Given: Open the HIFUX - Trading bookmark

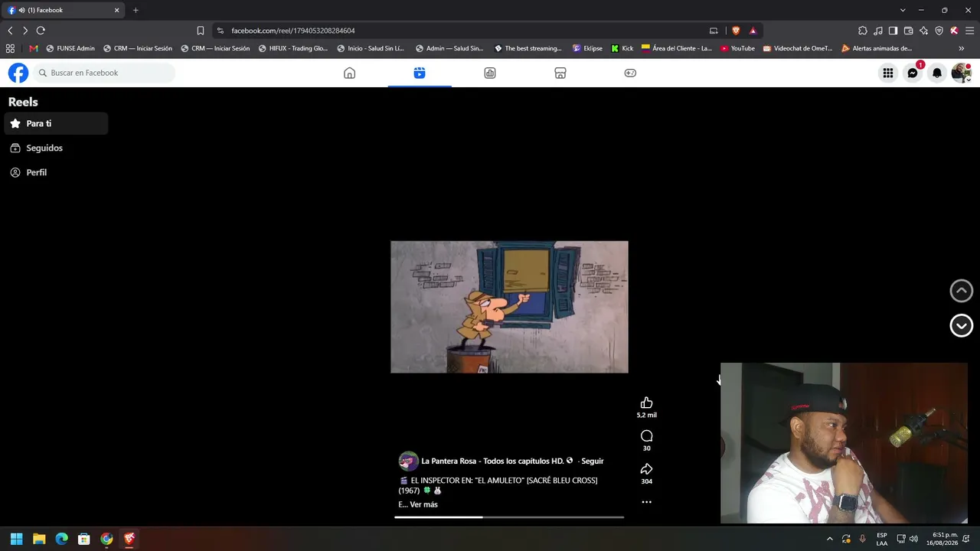Looking at the screenshot, I should coord(292,48).
